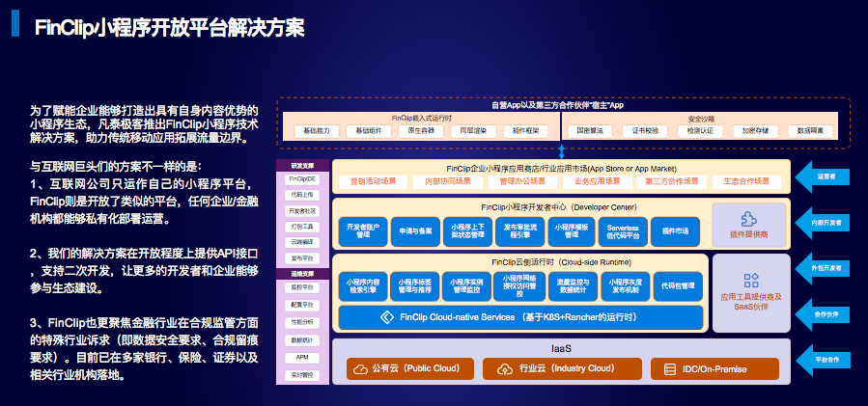
Task: Click the cloud-upload icon beside 行业云
Action: pos(505,369)
